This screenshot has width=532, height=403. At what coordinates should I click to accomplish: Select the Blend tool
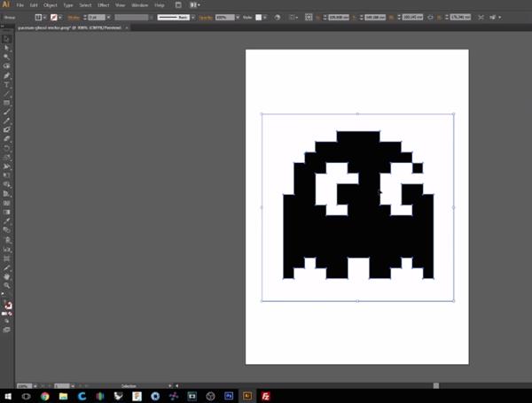(6, 230)
